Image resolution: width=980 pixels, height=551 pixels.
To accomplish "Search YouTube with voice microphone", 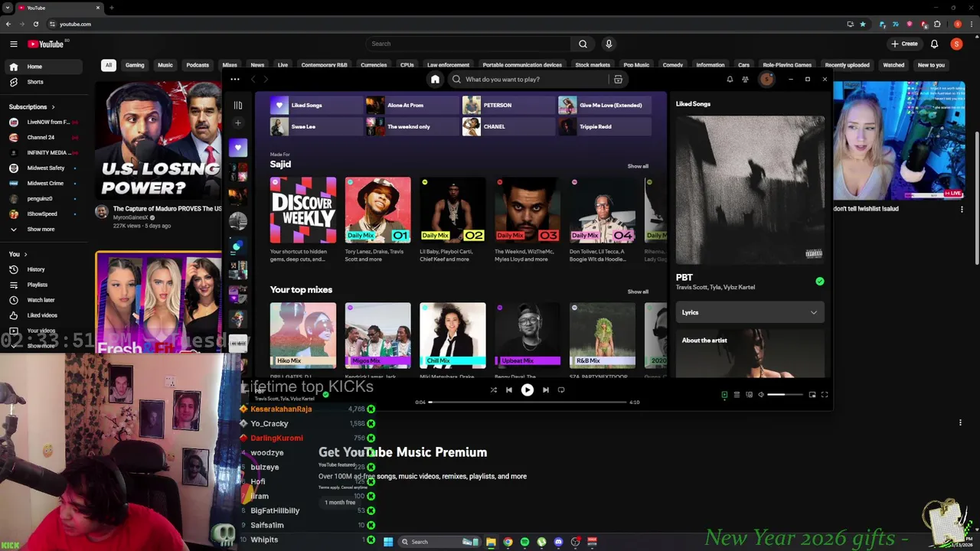I will (x=609, y=44).
